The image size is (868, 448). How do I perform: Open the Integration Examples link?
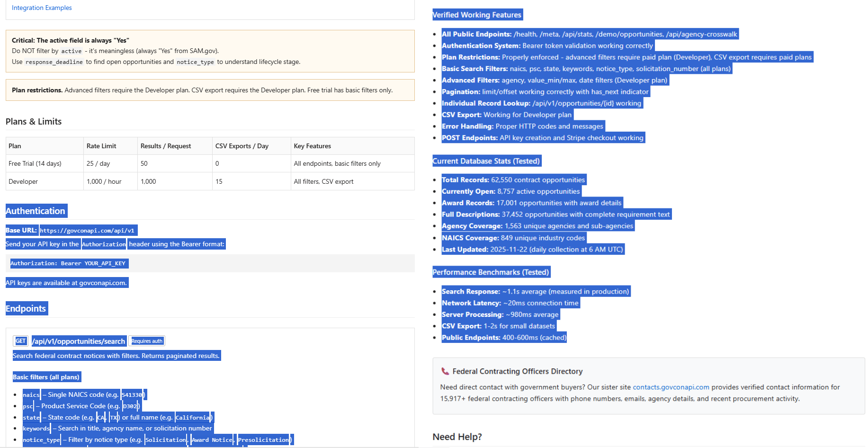click(x=42, y=8)
